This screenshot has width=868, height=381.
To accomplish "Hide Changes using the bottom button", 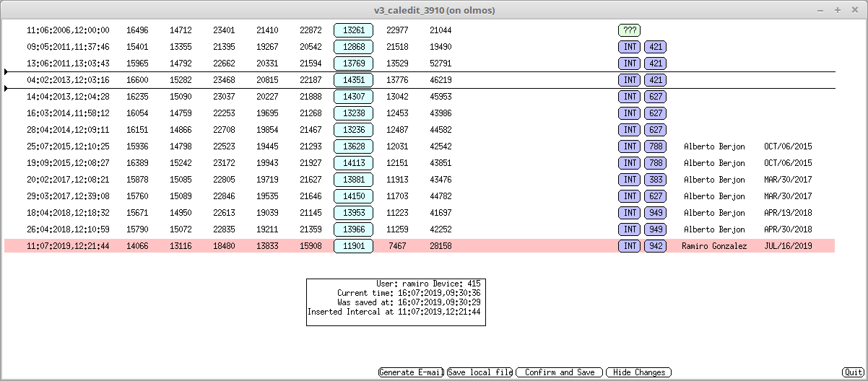I will (638, 372).
